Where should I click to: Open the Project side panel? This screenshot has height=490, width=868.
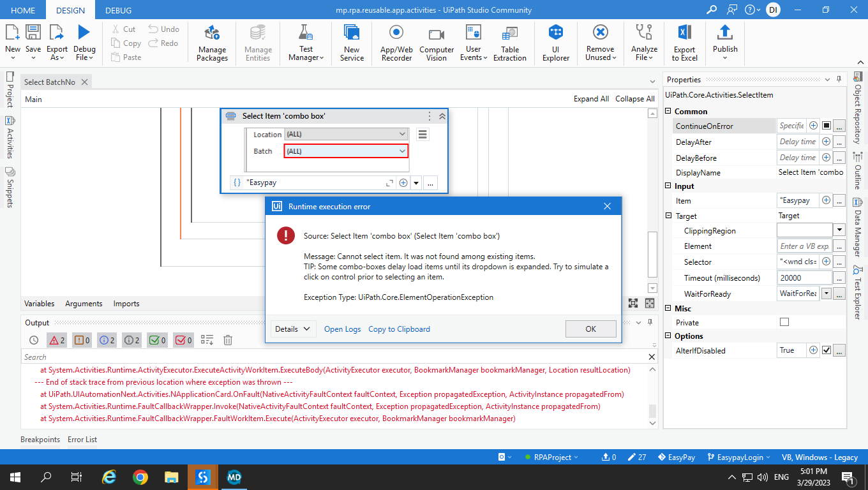point(10,89)
